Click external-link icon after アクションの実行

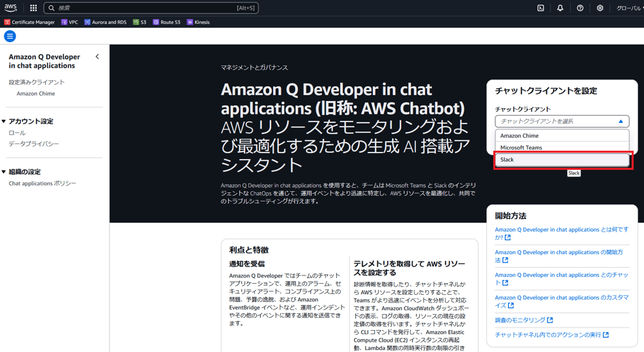(x=606, y=335)
